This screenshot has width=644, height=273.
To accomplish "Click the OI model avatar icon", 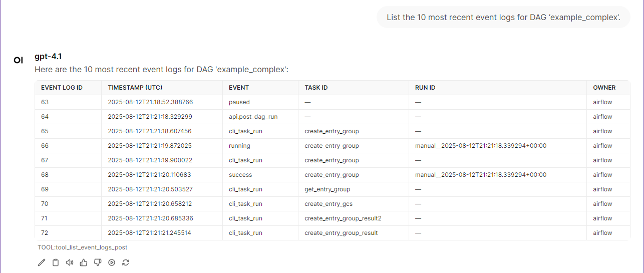I will click(19, 60).
